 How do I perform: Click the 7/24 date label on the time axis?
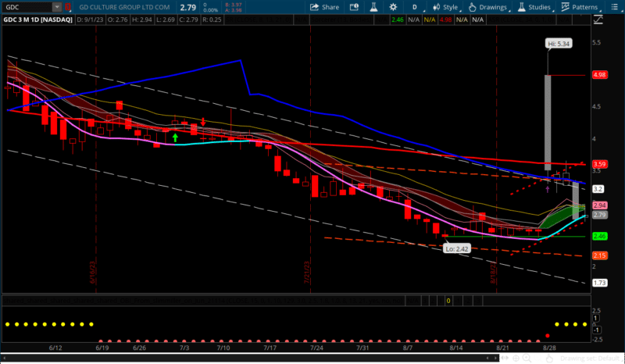(317, 348)
